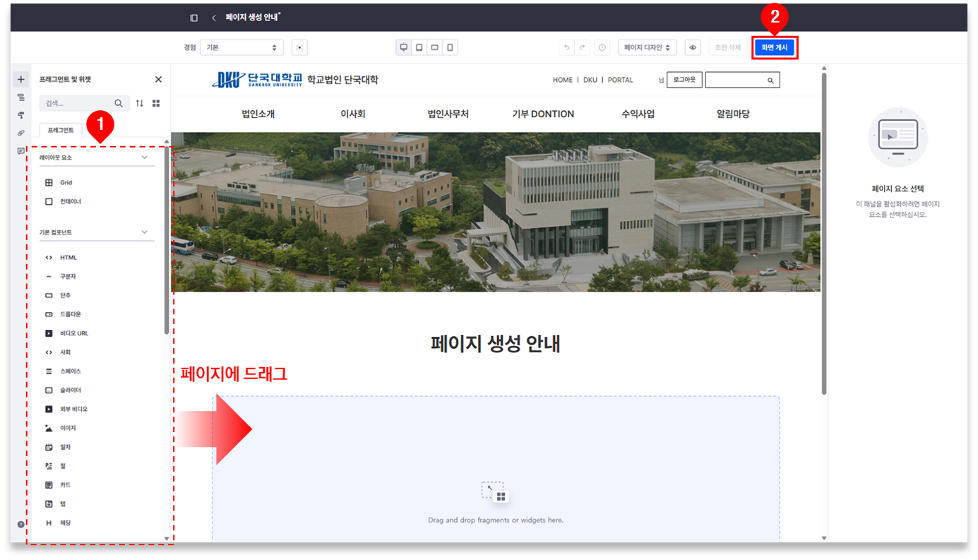Open the 경험 기본 dropdown

point(241,47)
